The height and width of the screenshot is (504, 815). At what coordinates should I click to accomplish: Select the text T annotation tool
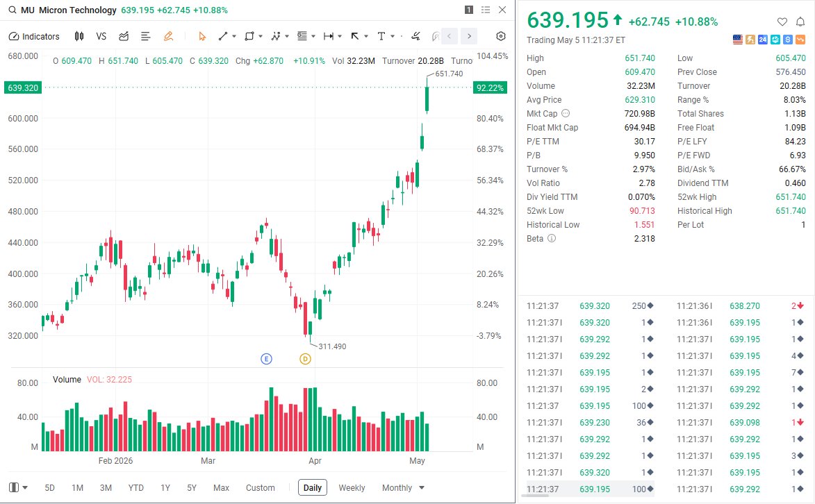(381, 36)
